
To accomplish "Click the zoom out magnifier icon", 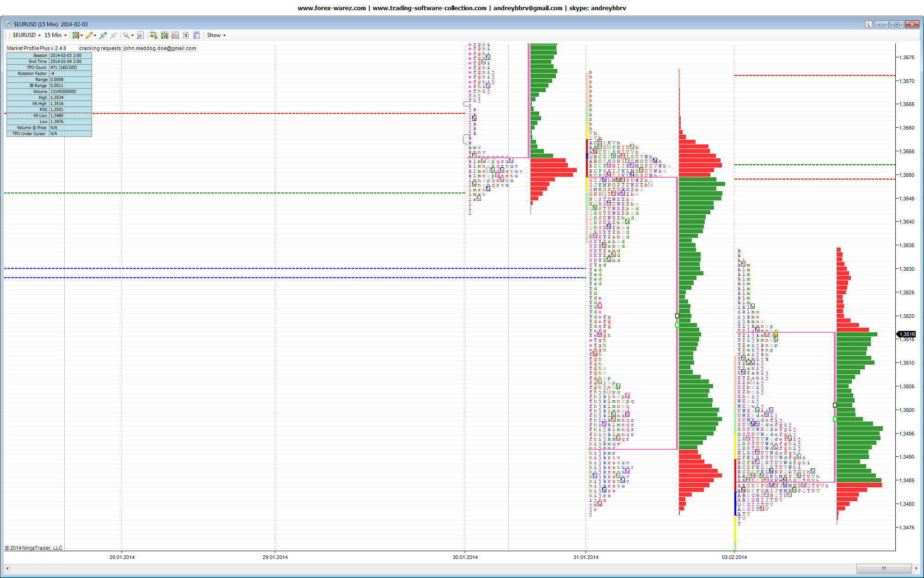I will [113, 35].
